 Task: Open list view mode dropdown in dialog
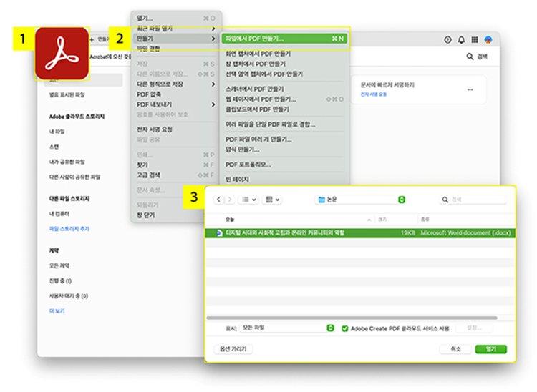(x=249, y=200)
